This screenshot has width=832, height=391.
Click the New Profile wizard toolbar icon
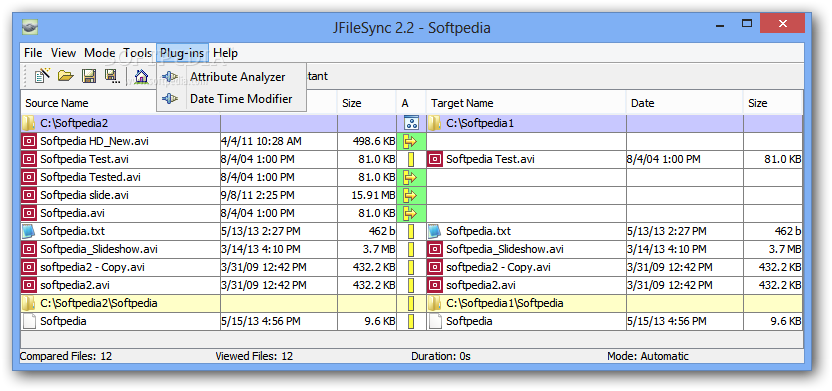42,76
